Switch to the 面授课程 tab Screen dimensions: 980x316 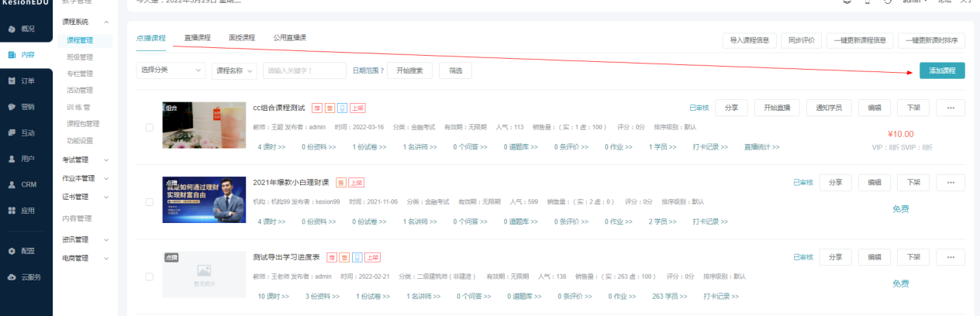[x=242, y=37]
